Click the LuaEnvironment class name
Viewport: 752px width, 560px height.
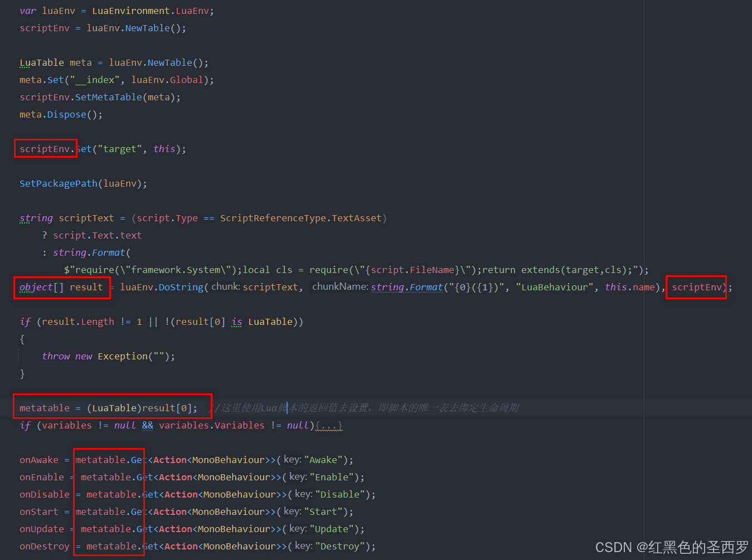pos(131,11)
